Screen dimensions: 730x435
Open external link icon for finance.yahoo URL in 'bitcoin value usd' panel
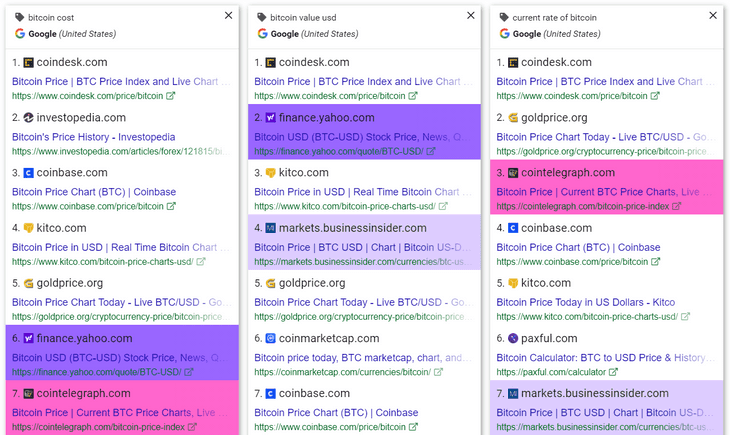(x=431, y=151)
